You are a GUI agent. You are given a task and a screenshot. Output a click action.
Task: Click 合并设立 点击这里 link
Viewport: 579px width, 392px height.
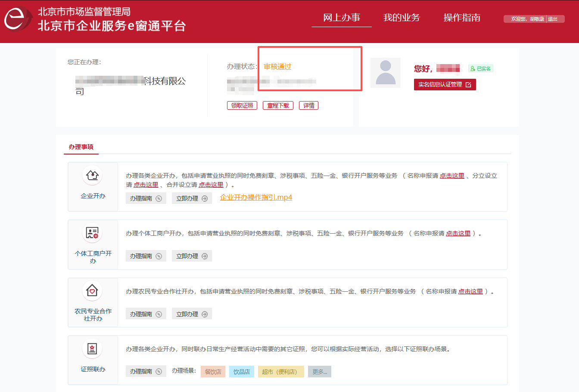[211, 185]
